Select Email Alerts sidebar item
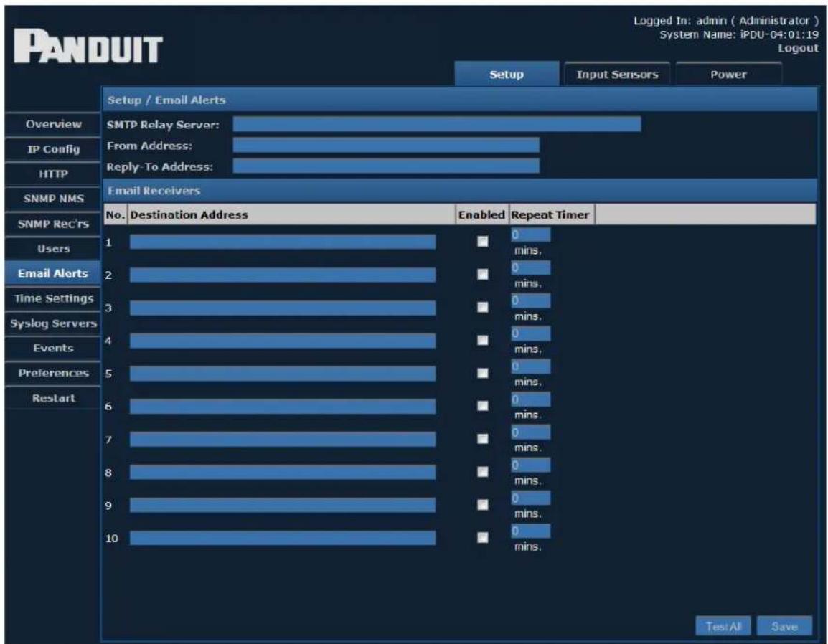828x644 pixels. click(53, 273)
